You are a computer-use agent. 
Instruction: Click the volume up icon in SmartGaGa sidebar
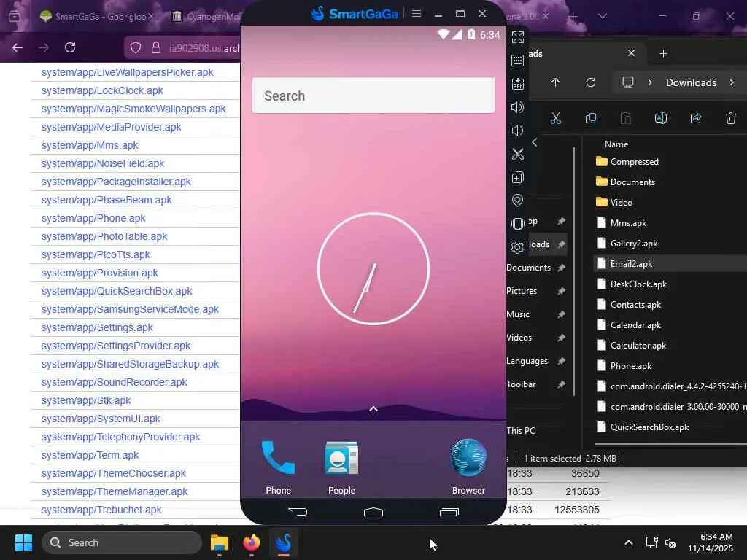[x=517, y=107]
